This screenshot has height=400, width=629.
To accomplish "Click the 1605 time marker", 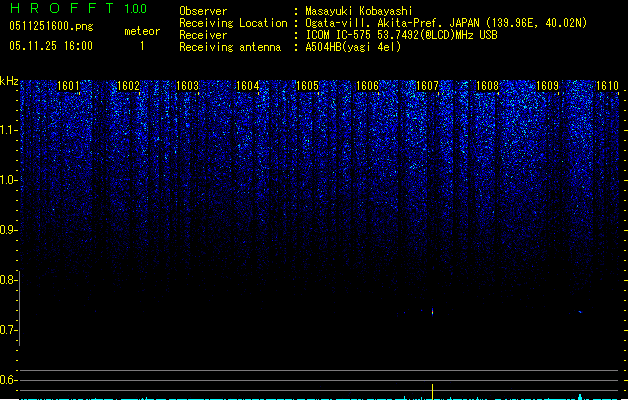I will tap(307, 86).
